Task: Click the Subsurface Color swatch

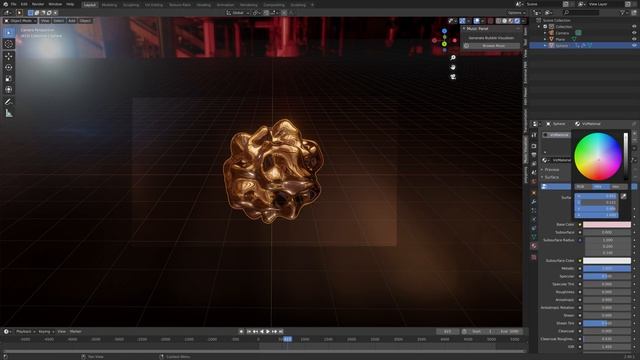Action: (607, 260)
